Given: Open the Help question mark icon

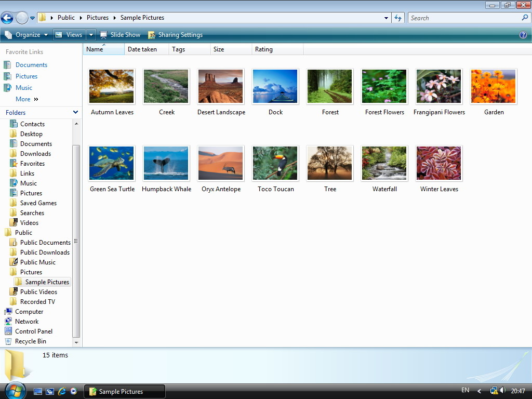Looking at the screenshot, I should point(523,35).
